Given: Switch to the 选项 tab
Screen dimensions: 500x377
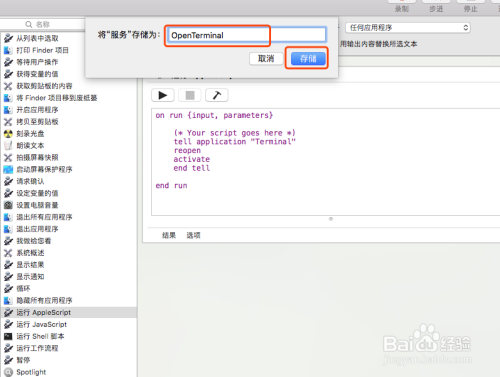Looking at the screenshot, I should [193, 235].
